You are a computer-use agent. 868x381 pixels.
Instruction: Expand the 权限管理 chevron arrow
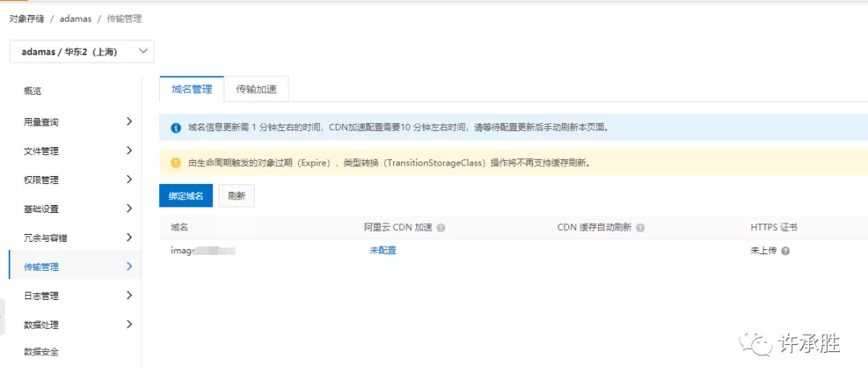click(129, 179)
